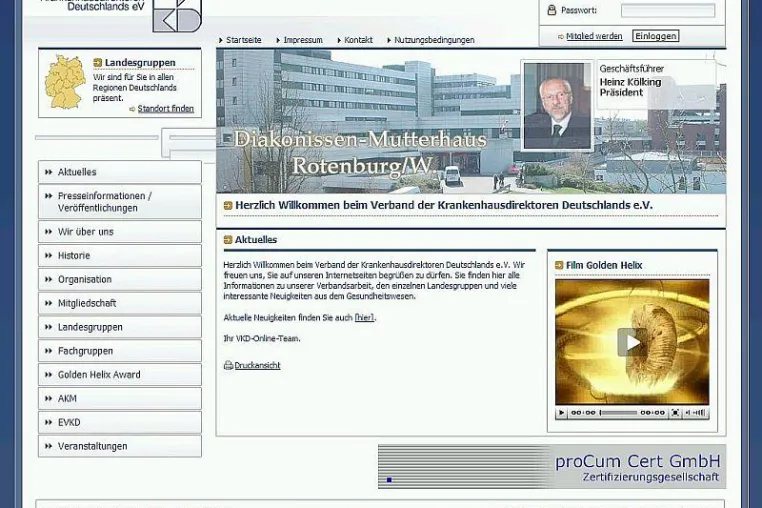Click the padlock icon next to Passwort

coord(552,10)
